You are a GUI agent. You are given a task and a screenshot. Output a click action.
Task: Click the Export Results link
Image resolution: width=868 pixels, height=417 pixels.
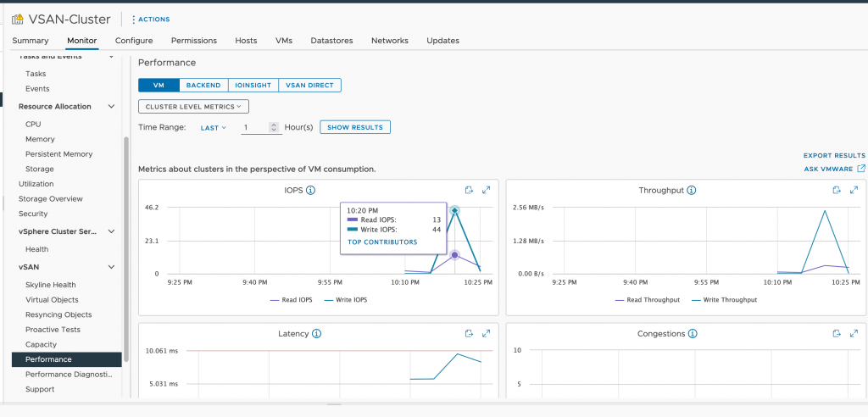point(834,156)
